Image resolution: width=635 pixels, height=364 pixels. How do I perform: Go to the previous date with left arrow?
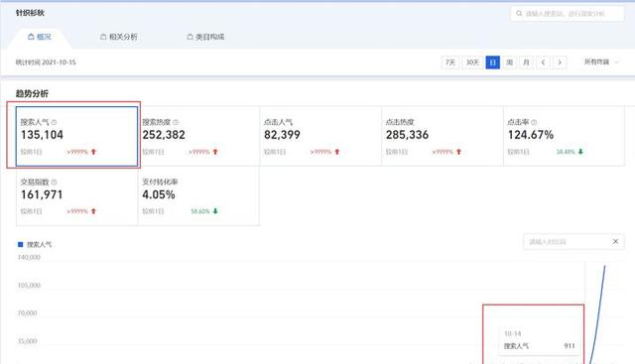(x=543, y=62)
